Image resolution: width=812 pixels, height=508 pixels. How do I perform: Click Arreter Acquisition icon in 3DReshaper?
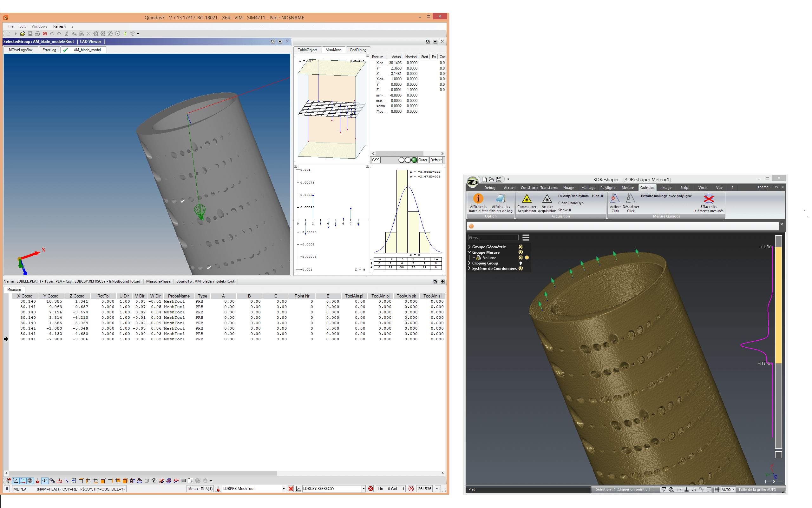pos(547,199)
